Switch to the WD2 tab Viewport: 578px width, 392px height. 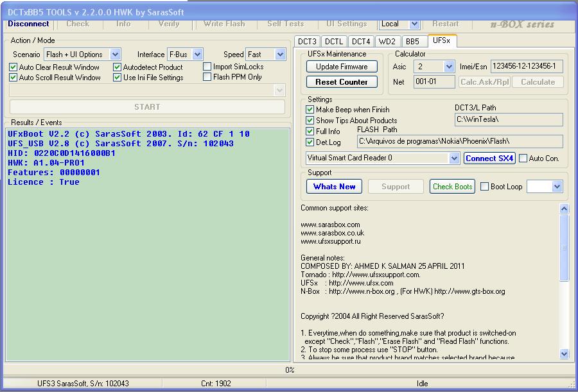click(x=387, y=41)
